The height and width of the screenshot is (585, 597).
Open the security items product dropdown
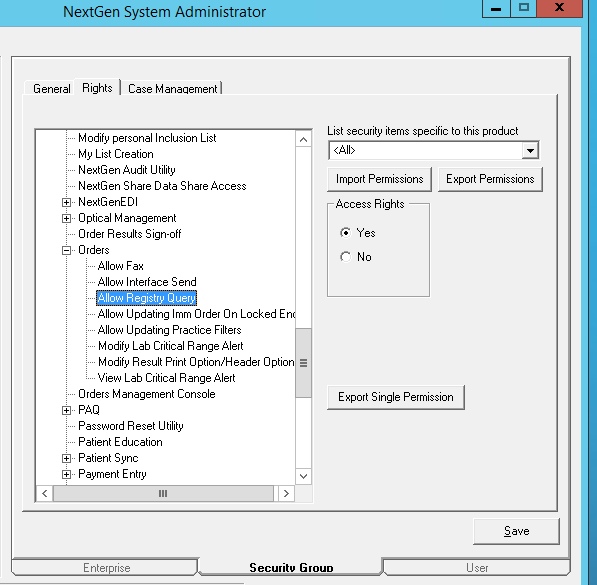coord(530,150)
